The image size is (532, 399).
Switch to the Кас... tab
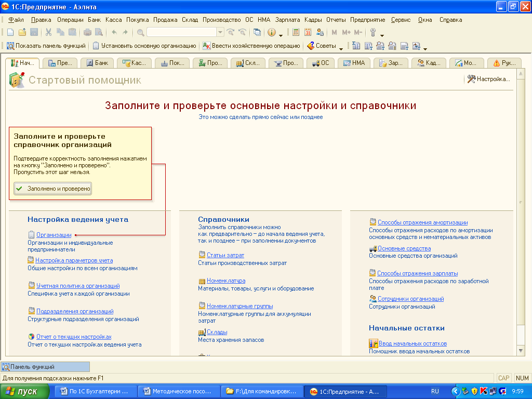[134, 63]
